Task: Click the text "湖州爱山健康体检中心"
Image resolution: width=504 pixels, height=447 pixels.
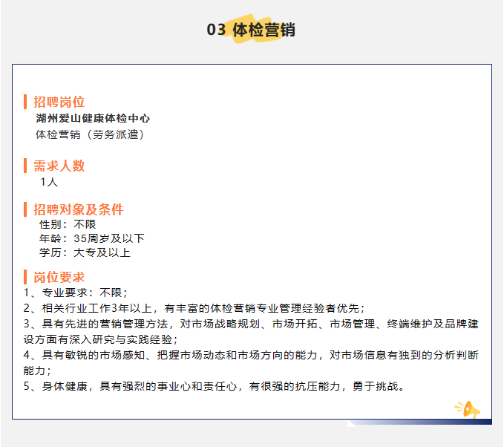Action: [x=93, y=118]
